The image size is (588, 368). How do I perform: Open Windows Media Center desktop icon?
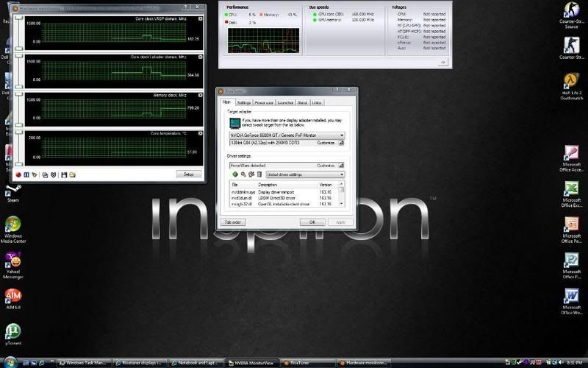pyautogui.click(x=13, y=230)
